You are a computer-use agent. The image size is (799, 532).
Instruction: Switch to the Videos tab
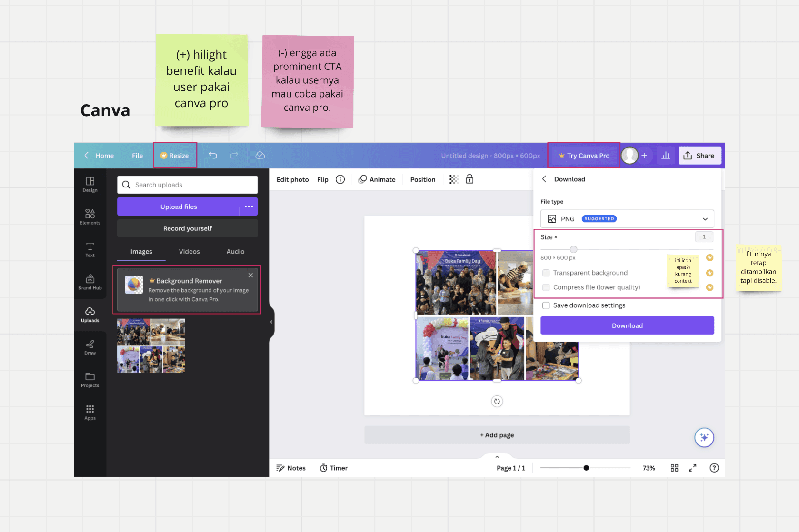189,251
